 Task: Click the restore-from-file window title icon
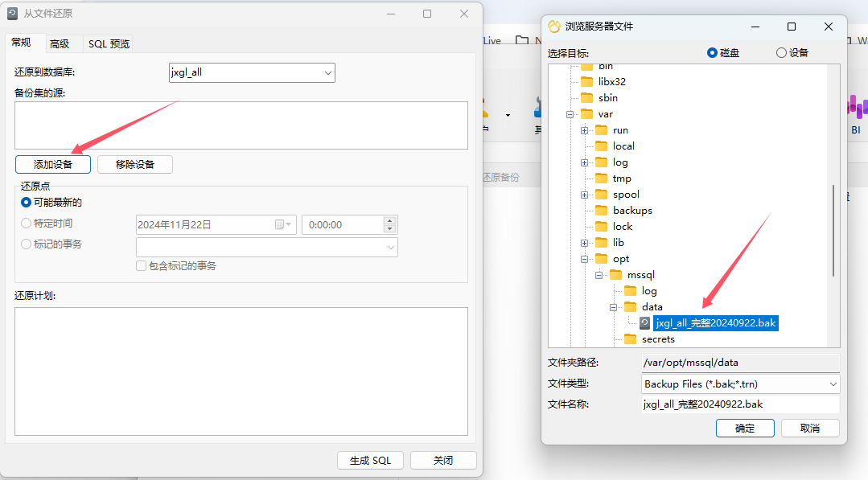click(x=12, y=14)
